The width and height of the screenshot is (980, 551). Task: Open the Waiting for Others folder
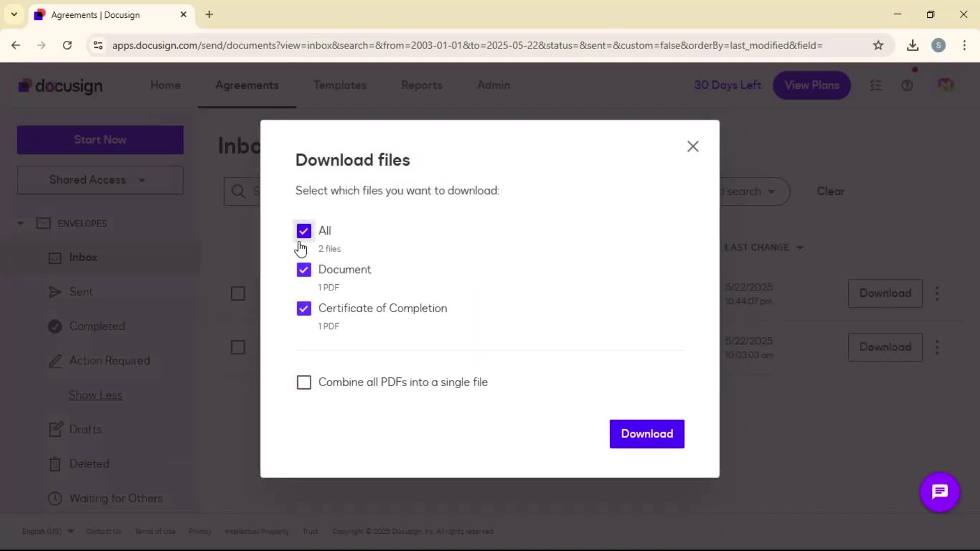tap(116, 498)
